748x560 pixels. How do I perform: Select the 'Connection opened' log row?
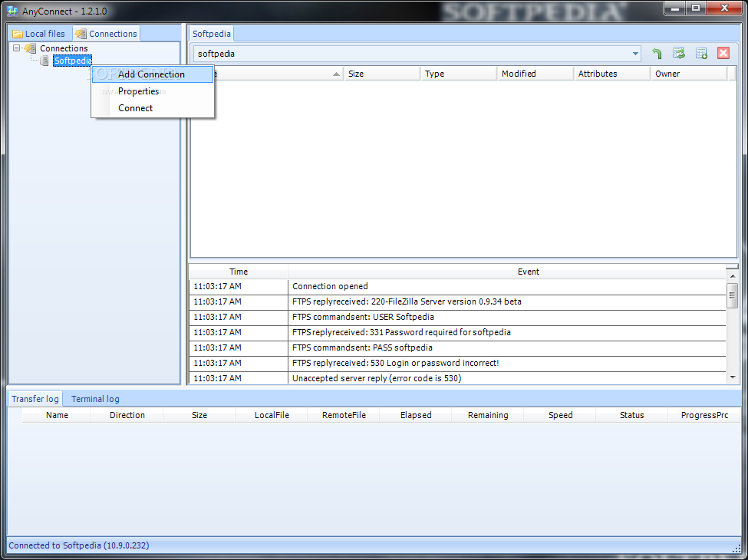click(x=458, y=287)
